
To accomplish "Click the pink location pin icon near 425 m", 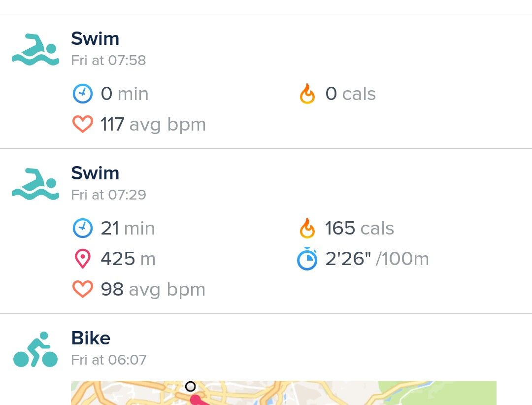I will (x=83, y=259).
